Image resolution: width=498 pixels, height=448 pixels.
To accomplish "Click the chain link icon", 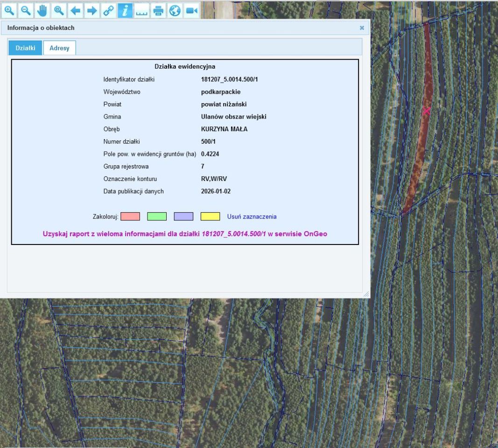I will pos(108,10).
